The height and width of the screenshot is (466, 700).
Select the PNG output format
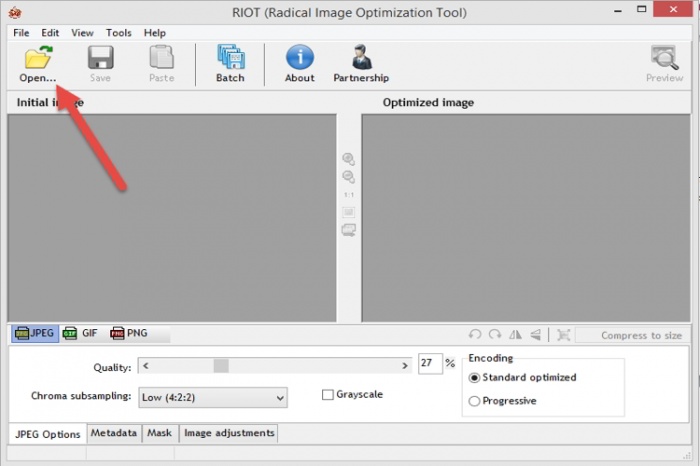[x=129, y=333]
